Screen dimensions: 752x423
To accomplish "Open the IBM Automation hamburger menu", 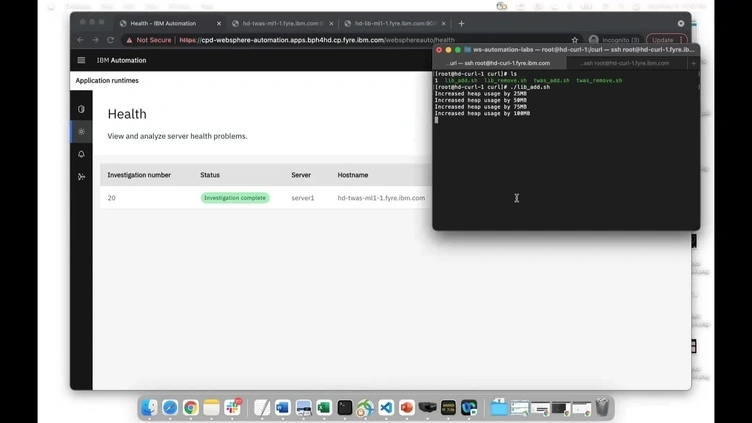I will [81, 60].
